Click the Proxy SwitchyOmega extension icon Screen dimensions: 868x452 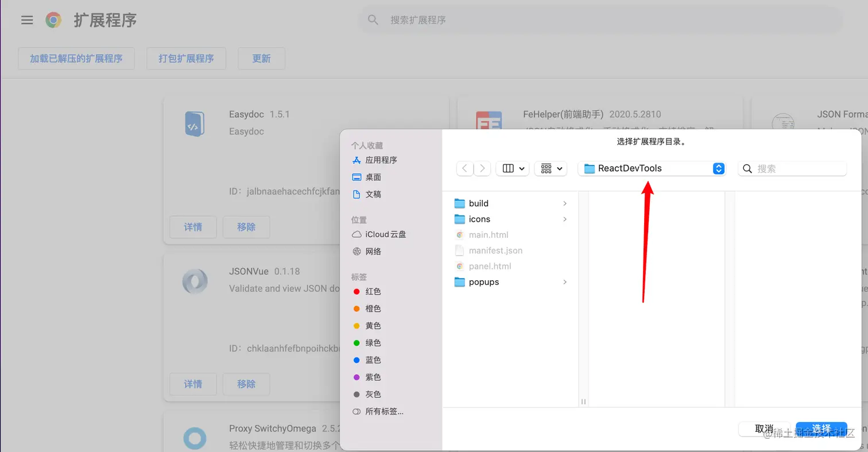click(195, 438)
